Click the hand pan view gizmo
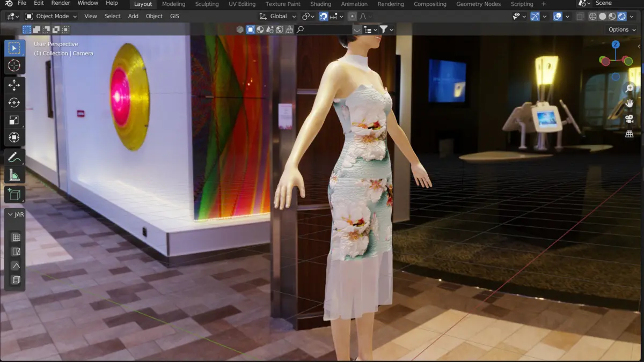The height and width of the screenshot is (362, 644). pyautogui.click(x=630, y=103)
